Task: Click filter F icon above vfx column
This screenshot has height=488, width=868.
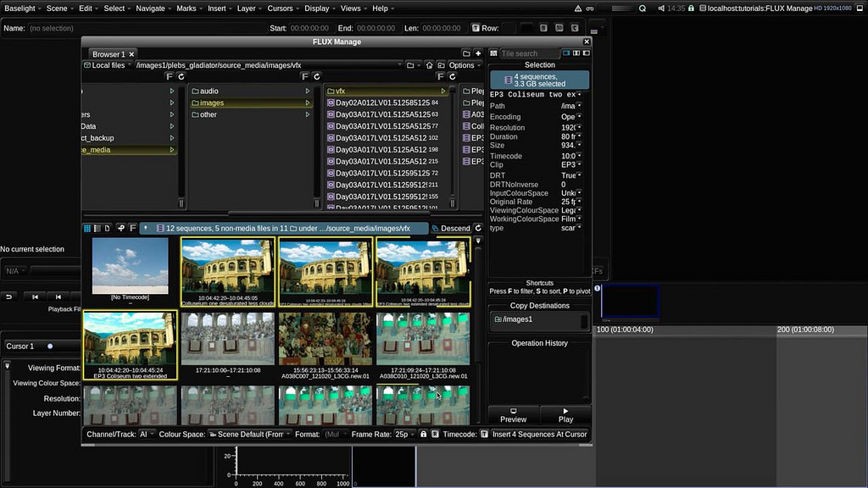Action: pyautogui.click(x=440, y=76)
